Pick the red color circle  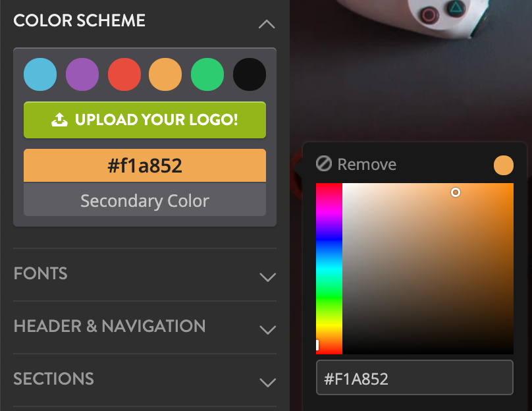(124, 74)
